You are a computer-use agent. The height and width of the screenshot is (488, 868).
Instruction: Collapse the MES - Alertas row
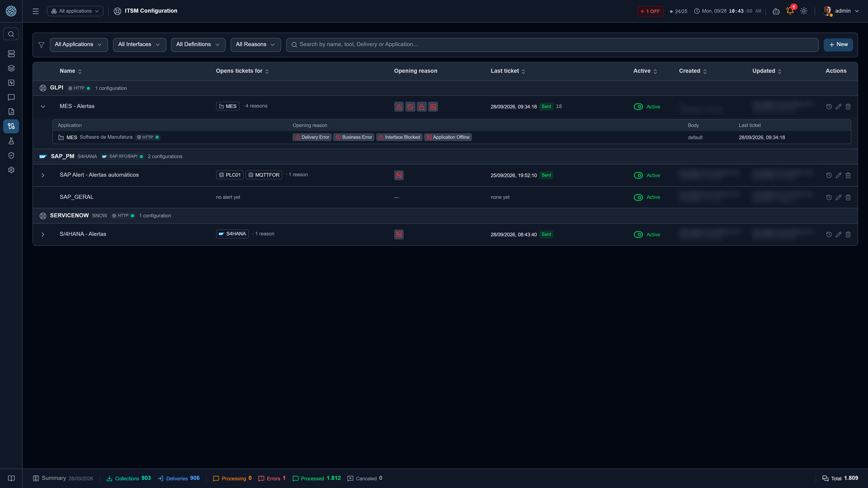43,106
